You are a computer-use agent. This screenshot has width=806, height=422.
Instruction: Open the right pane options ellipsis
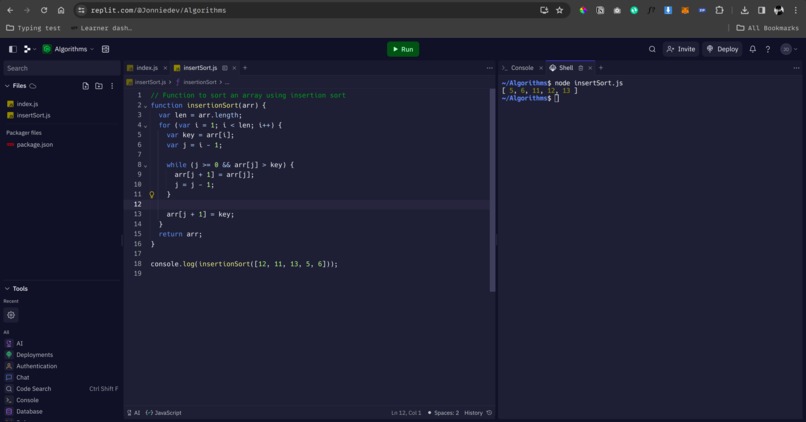click(x=796, y=68)
